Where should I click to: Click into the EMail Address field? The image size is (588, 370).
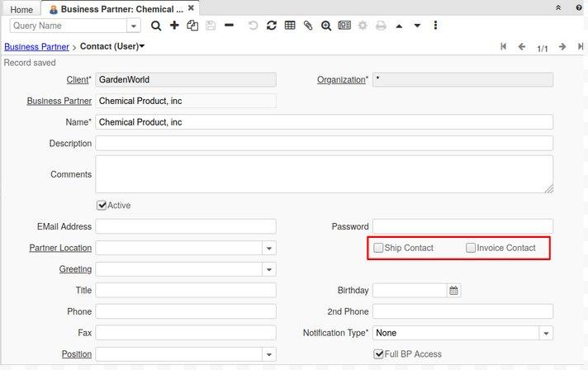(x=186, y=226)
